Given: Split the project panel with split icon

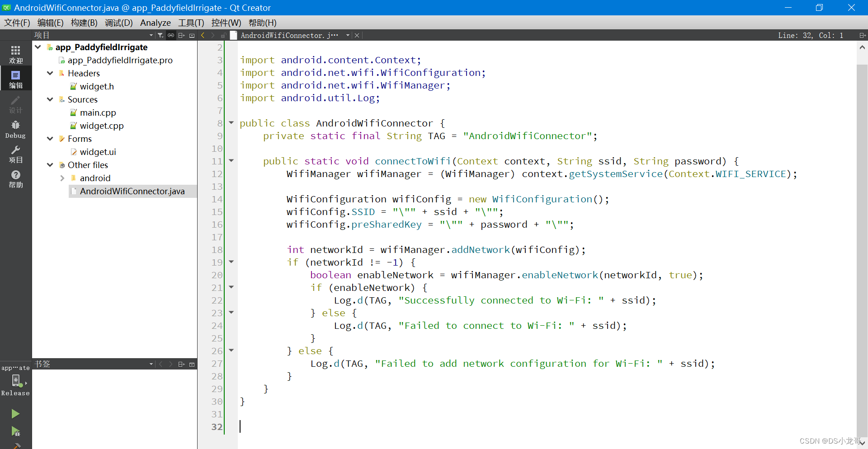Looking at the screenshot, I should (x=181, y=35).
